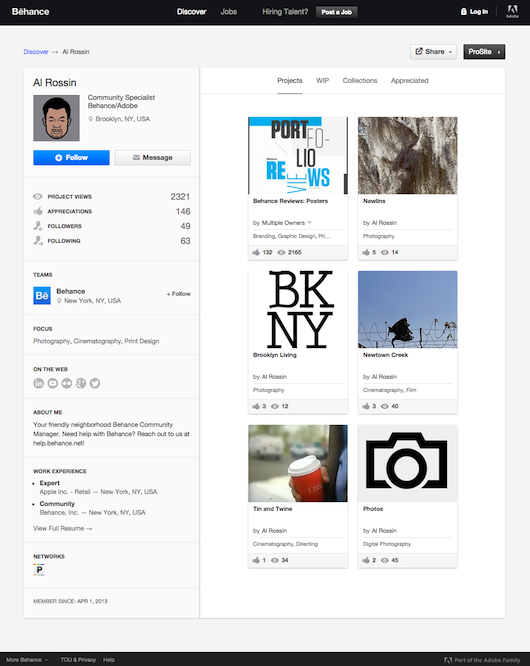Click the Log In button
The height and width of the screenshot is (666, 530).
(474, 11)
